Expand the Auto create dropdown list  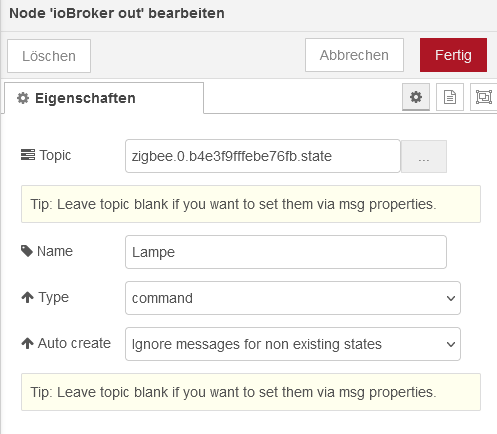[293, 344]
